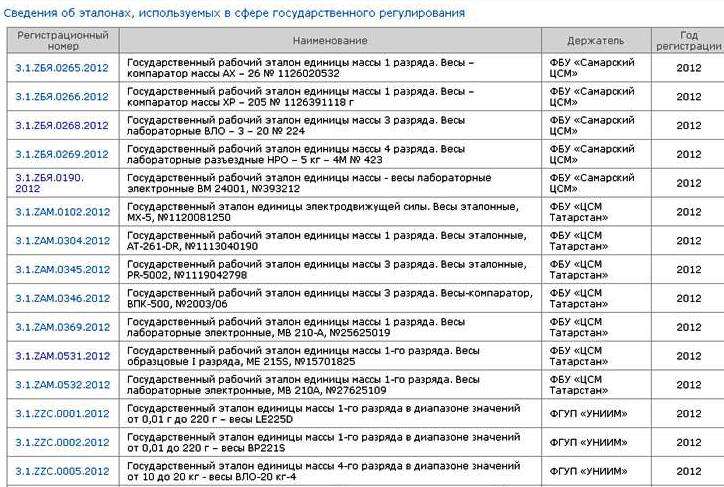Click registration number 3.1.ZAM.0345.2012
This screenshot has height=487, width=724.
click(62, 270)
